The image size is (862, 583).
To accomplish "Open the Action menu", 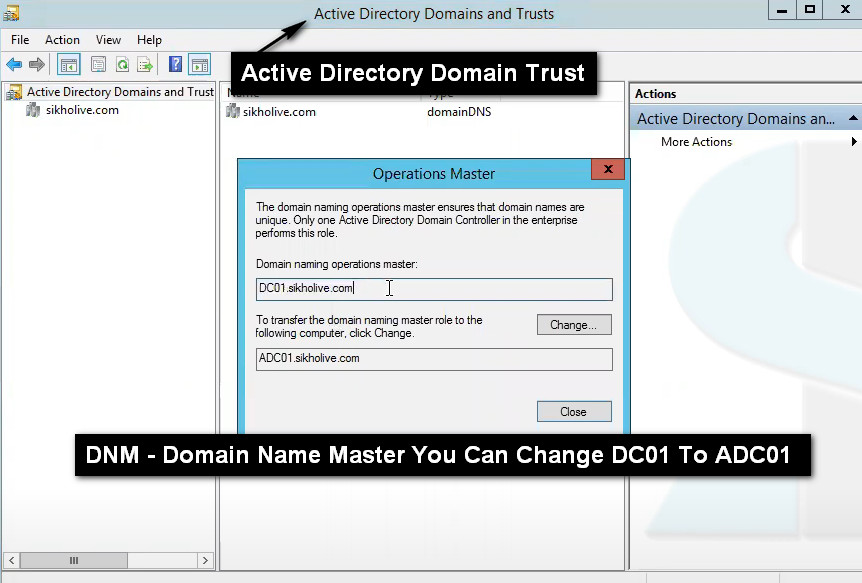I will (x=62, y=40).
